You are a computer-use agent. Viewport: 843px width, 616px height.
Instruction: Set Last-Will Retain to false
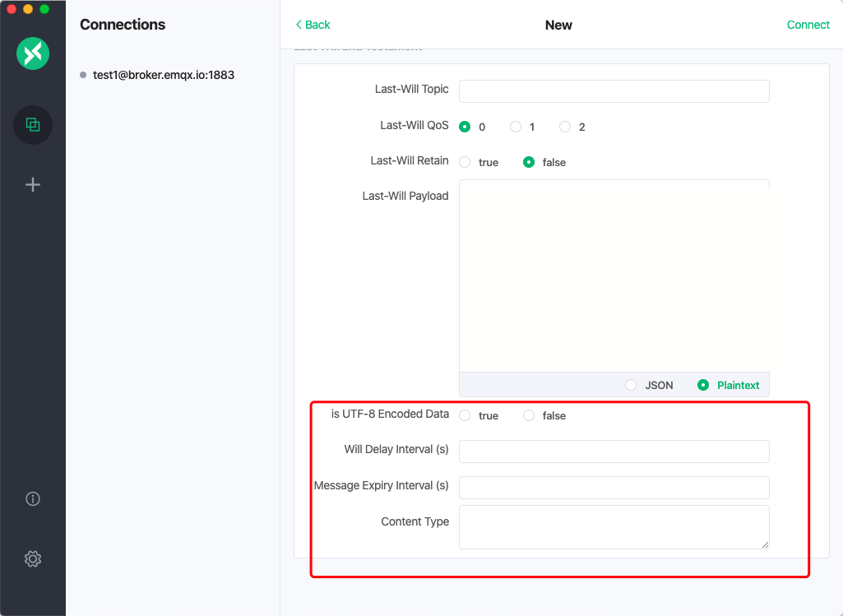pos(529,162)
